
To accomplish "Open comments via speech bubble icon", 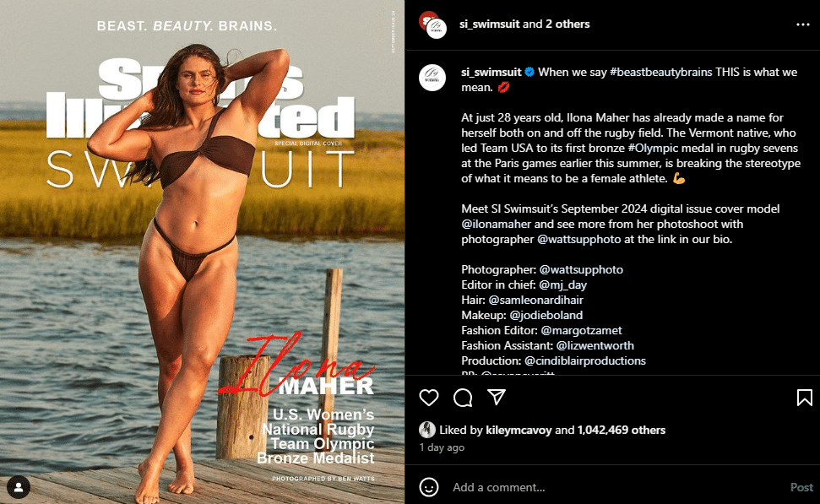I will click(463, 398).
